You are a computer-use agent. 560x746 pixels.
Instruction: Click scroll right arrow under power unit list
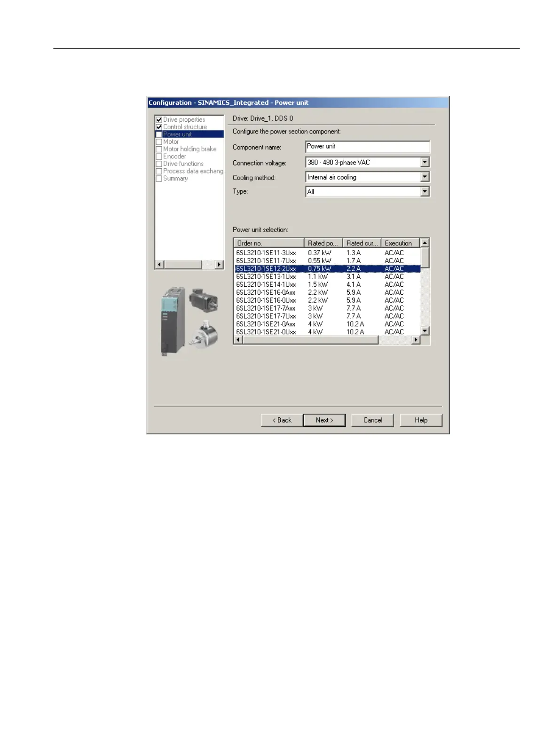416,340
